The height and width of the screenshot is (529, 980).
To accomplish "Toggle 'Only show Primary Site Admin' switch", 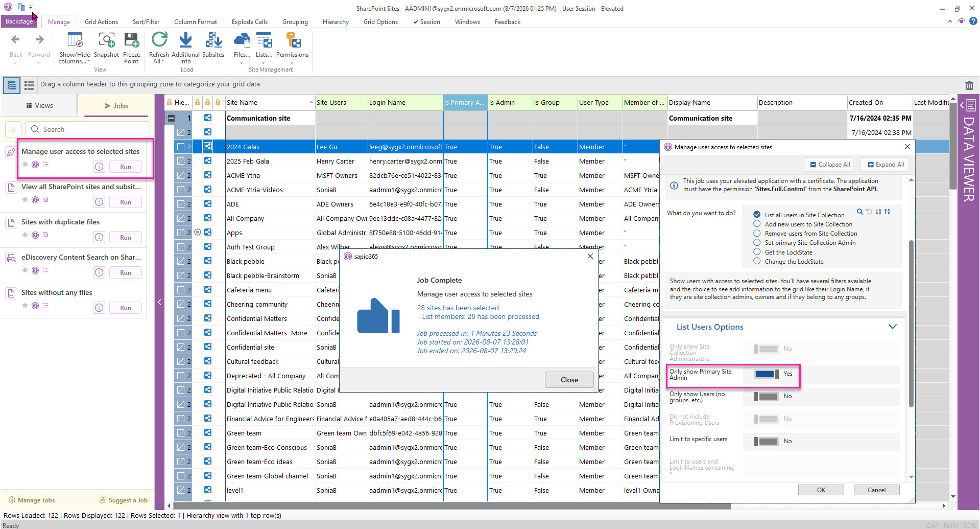I will 767,374.
